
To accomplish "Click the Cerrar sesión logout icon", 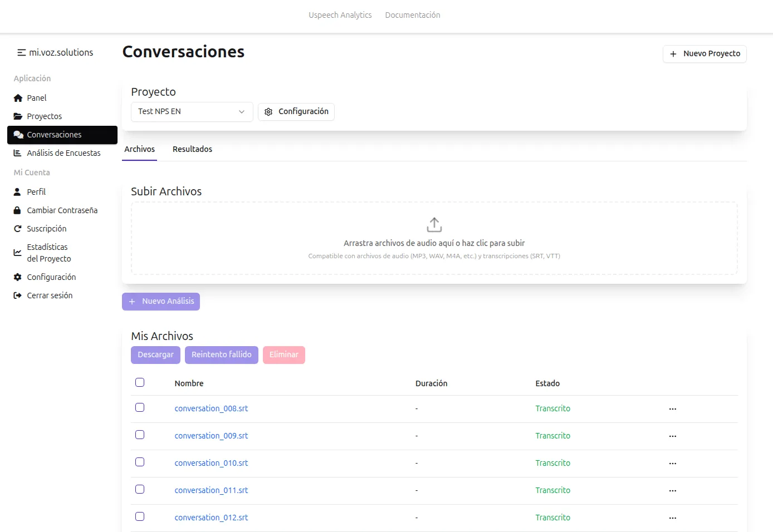I will click(x=18, y=295).
